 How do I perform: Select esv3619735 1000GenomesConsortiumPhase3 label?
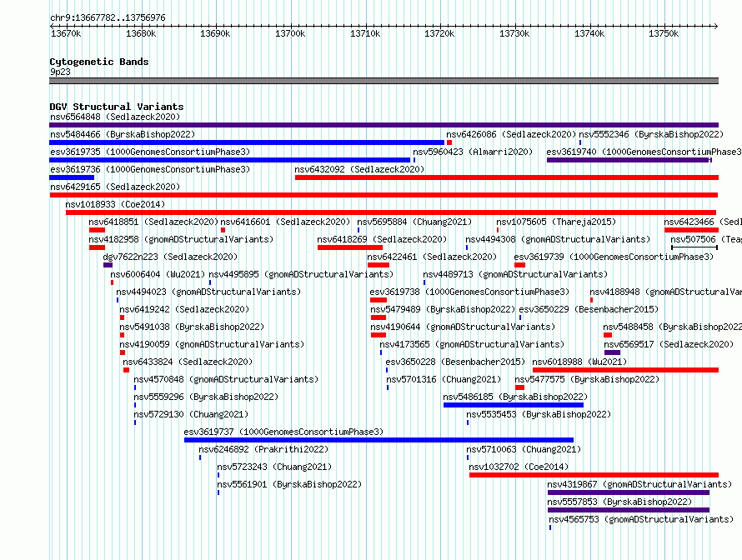click(x=150, y=152)
